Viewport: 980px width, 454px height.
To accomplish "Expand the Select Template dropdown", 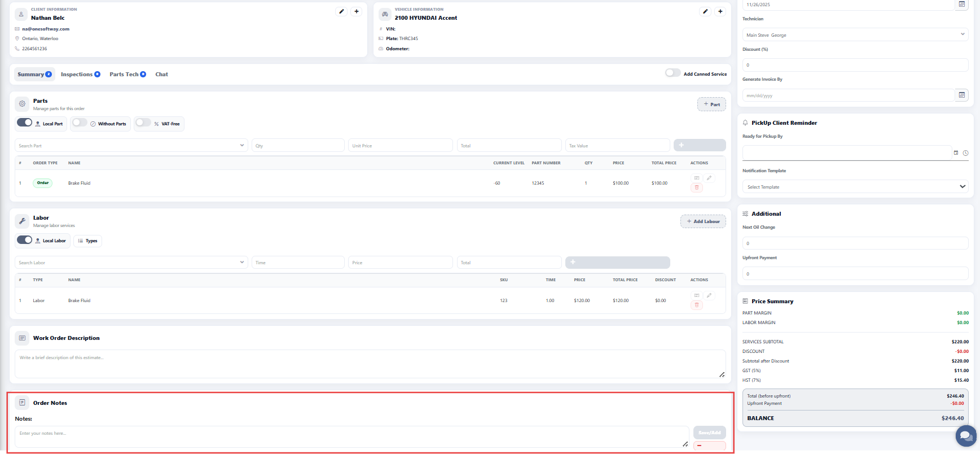I will [855, 187].
